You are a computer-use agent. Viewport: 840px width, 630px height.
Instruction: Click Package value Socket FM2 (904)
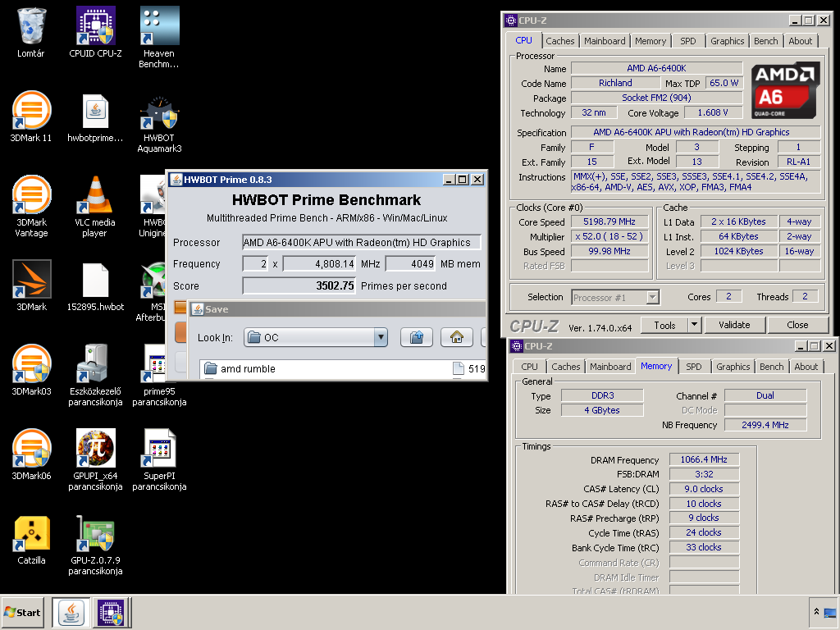pos(656,98)
